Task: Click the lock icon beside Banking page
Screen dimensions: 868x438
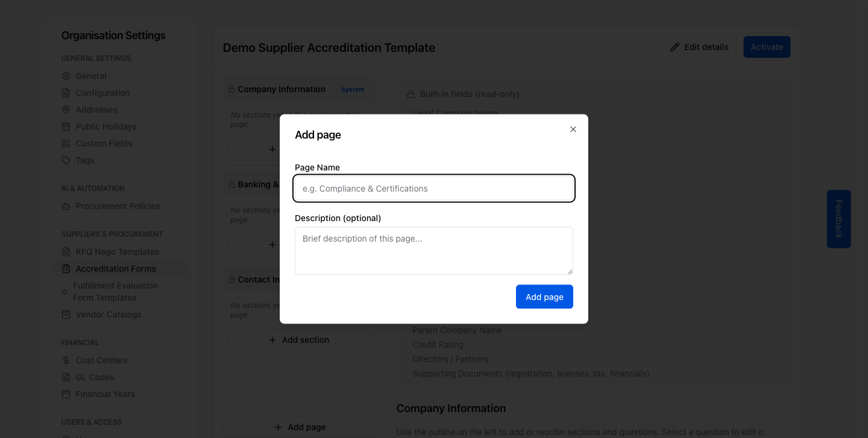Action: (231, 184)
